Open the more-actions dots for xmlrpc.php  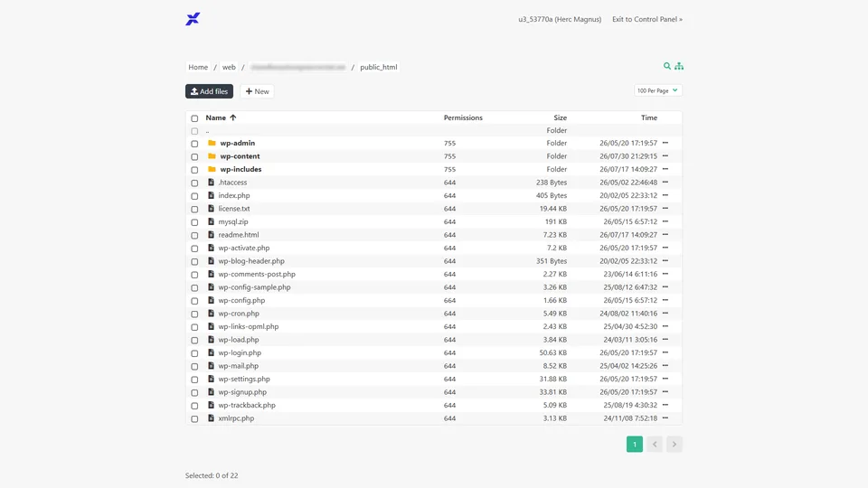(x=665, y=418)
